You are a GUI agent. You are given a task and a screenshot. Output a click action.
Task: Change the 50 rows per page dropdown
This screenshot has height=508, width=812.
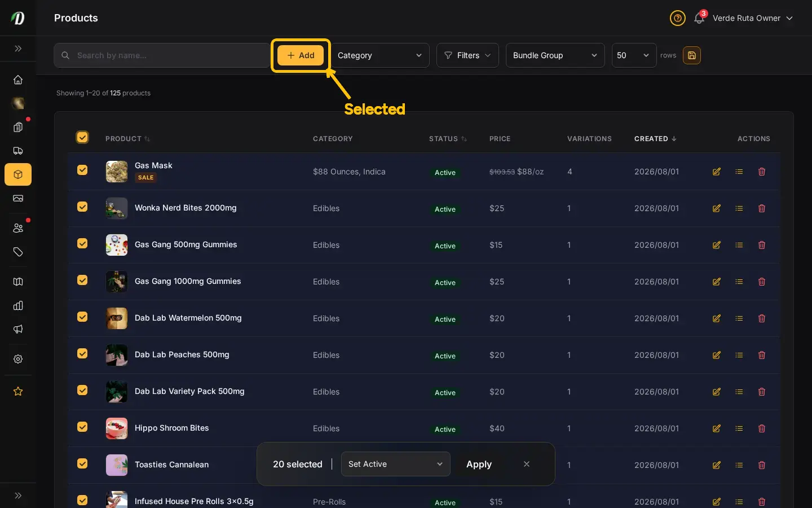[634, 55]
